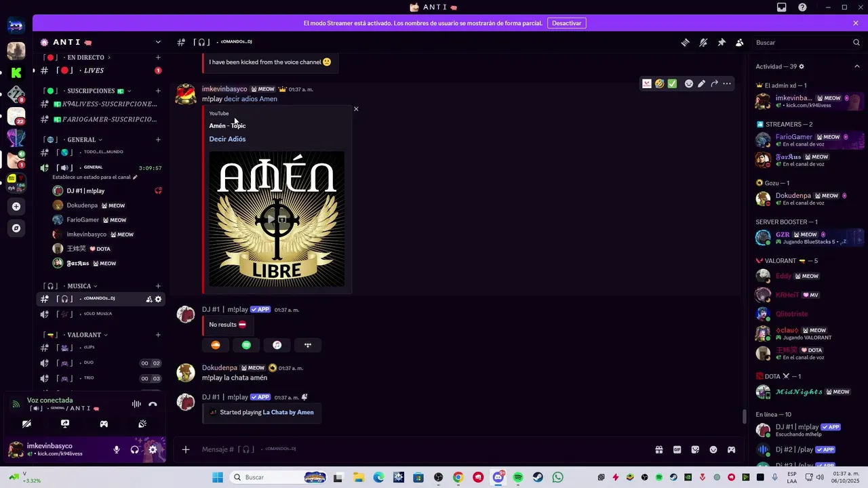Viewport: 868px width, 488px height.
Task: Start an activity controller icon in voice panel
Action: click(x=104, y=424)
